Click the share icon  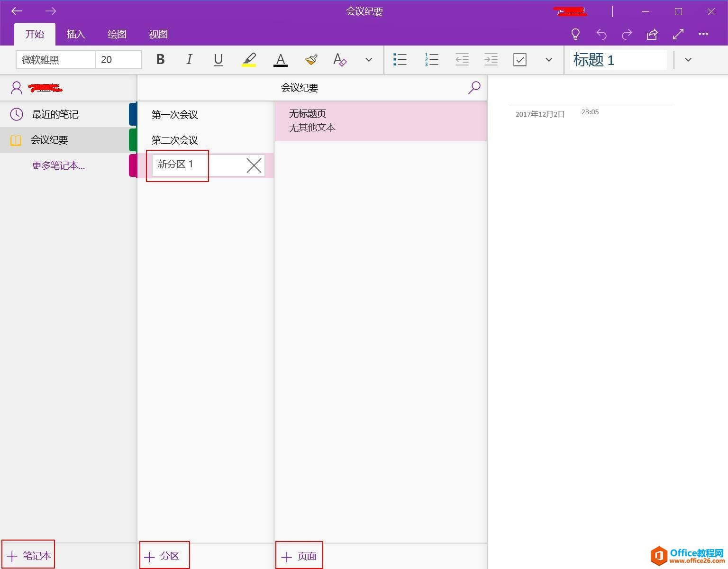(652, 34)
